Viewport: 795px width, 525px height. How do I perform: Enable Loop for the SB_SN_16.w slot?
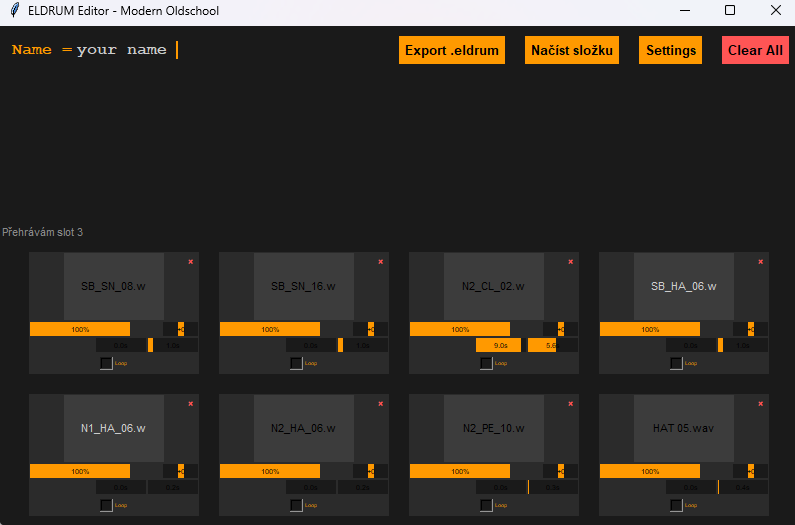(296, 363)
